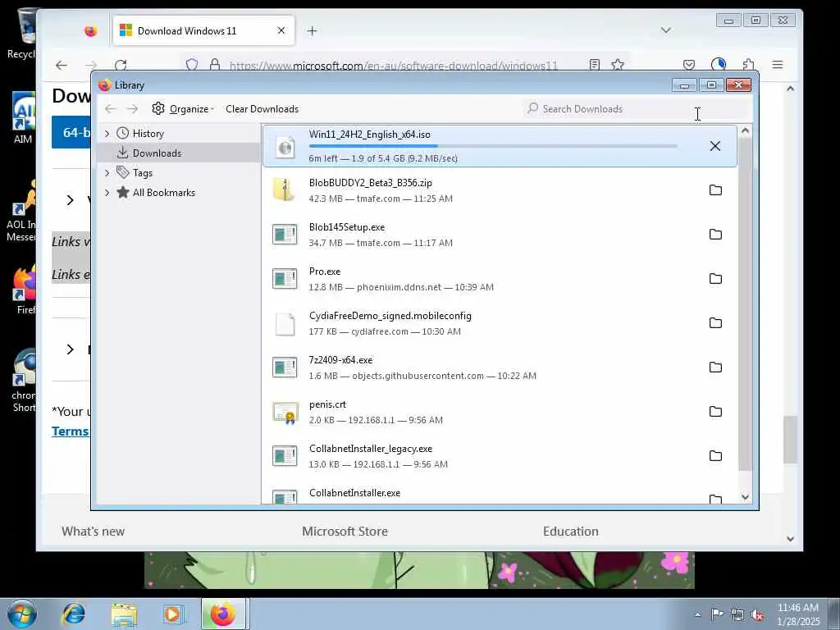Show hidden system tray icons
The height and width of the screenshot is (630, 840).
(x=697, y=614)
